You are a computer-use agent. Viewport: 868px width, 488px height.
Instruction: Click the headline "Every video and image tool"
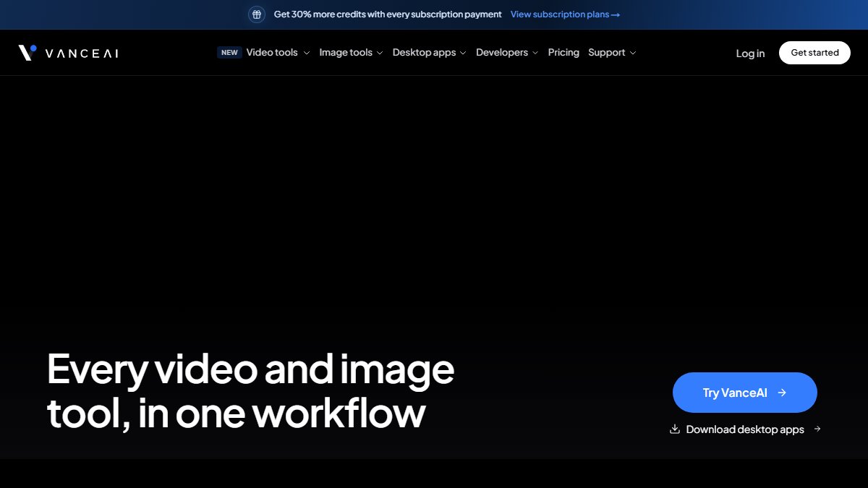click(250, 390)
